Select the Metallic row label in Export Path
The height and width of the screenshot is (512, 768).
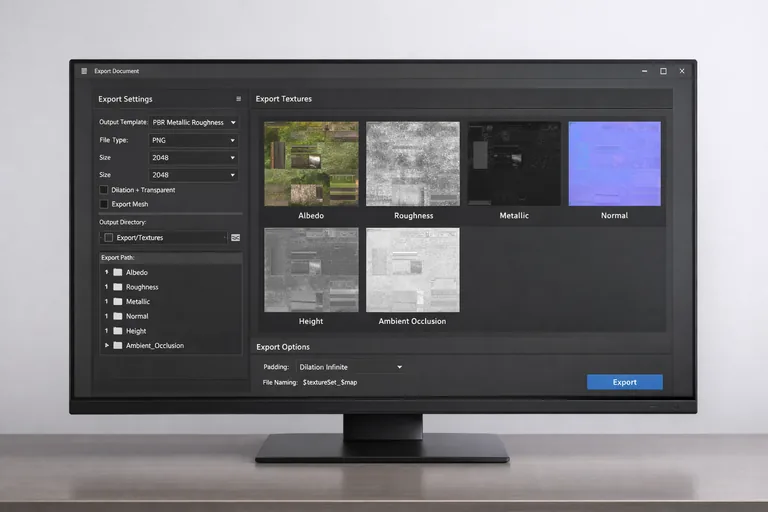pyautogui.click(x=138, y=302)
